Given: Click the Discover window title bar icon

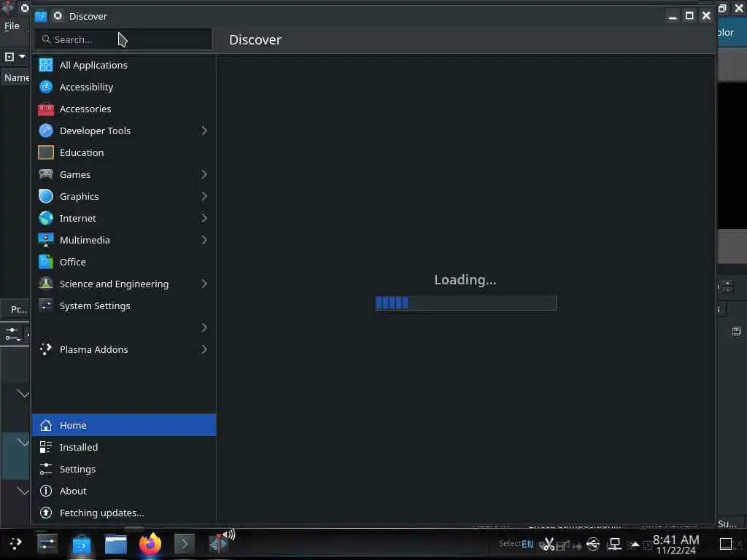Looking at the screenshot, I should point(41,16).
